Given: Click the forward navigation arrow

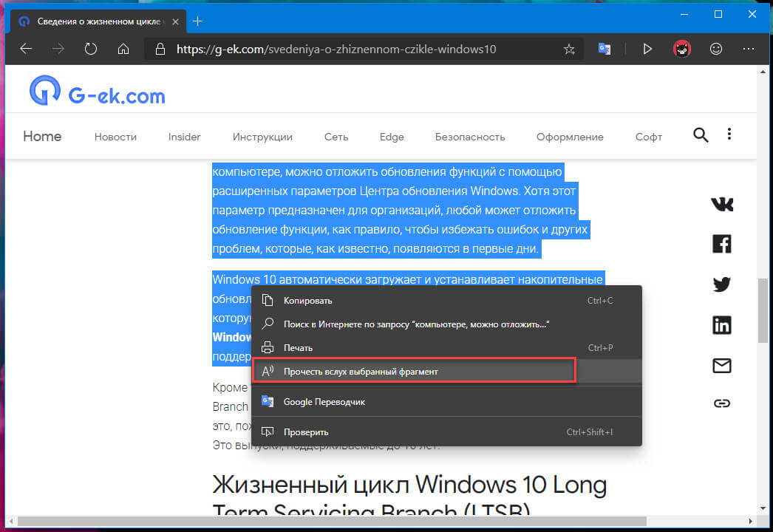Looking at the screenshot, I should tap(58, 49).
